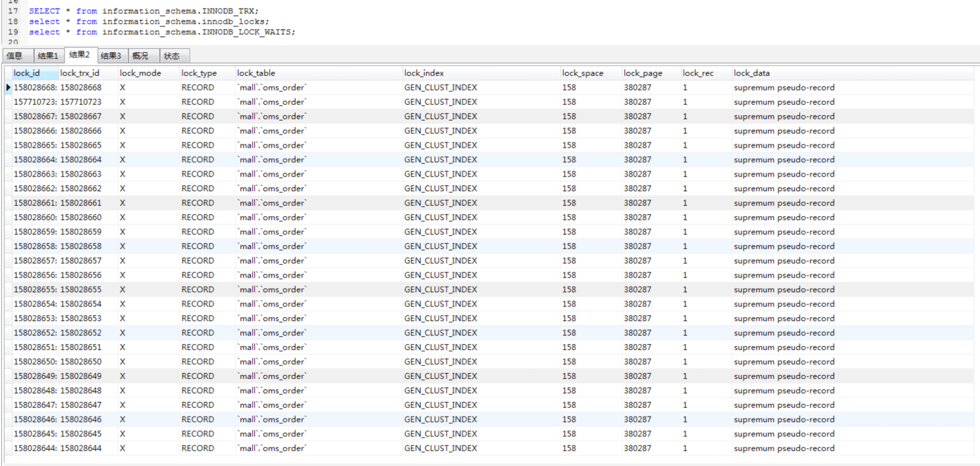Click the lock_trx_id cell 158028644
Viewport: 980px width, 466px height.
coord(81,448)
